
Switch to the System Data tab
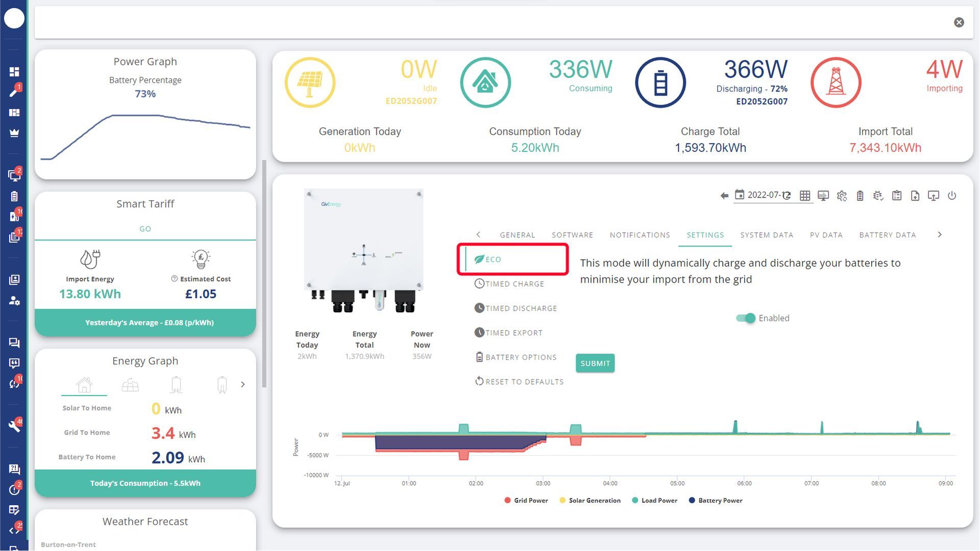(767, 235)
